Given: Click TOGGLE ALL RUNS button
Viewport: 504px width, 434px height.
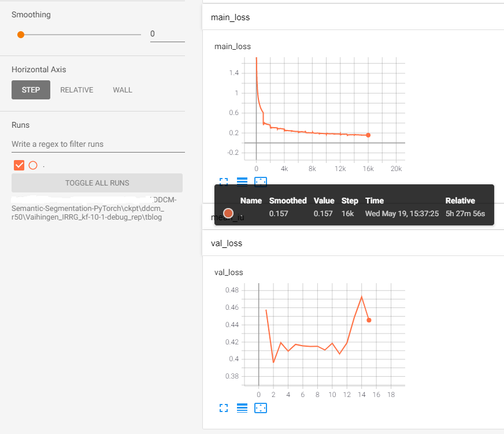Looking at the screenshot, I should tap(97, 183).
